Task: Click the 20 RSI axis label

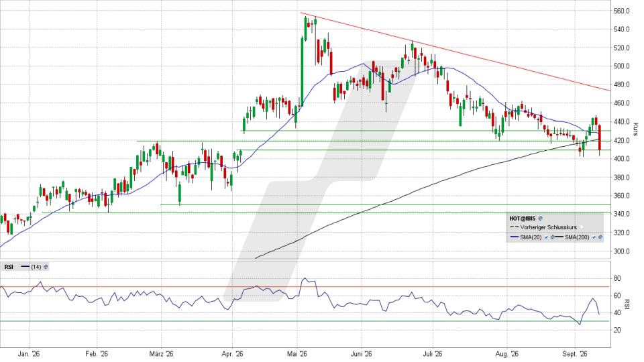Action: (617, 330)
